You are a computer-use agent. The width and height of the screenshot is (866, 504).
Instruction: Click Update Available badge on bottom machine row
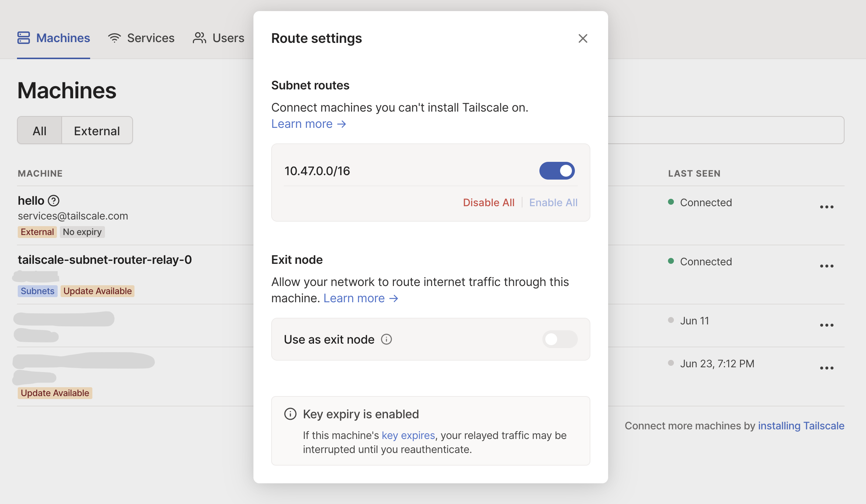point(55,393)
